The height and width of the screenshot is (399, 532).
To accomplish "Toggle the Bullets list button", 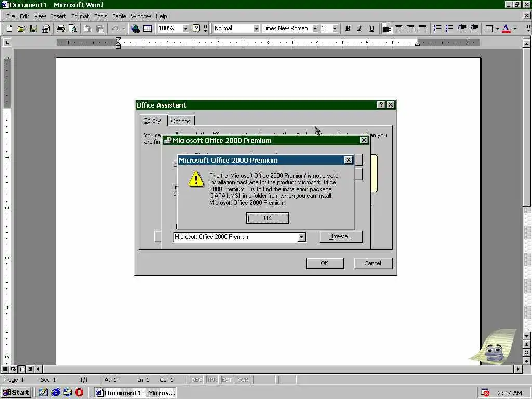I will coord(449,29).
